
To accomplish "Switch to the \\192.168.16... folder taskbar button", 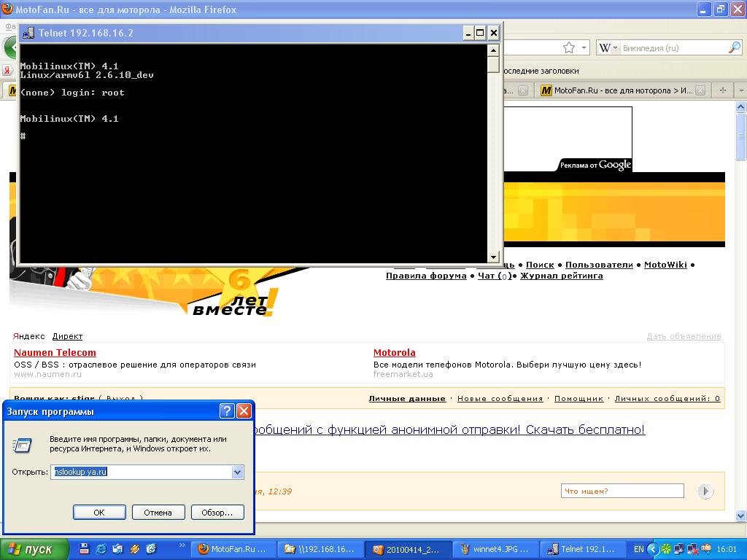I will pyautogui.click(x=320, y=550).
